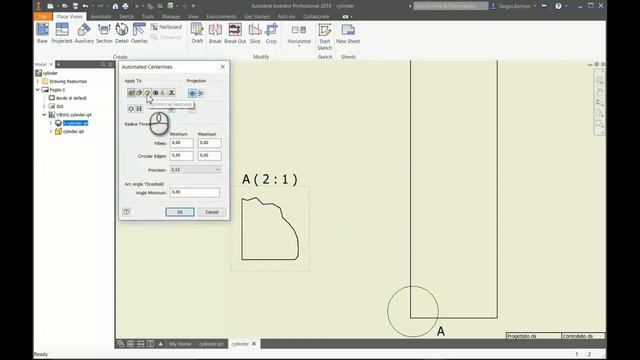640x360 pixels.
Task: Click the Circular Edges Maximum field
Action: [x=210, y=156]
